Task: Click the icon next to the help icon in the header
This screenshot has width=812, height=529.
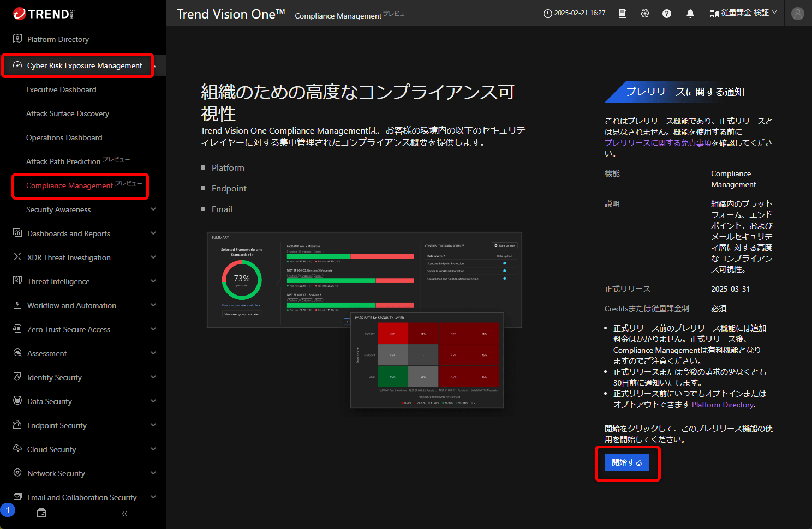Action: pos(645,14)
